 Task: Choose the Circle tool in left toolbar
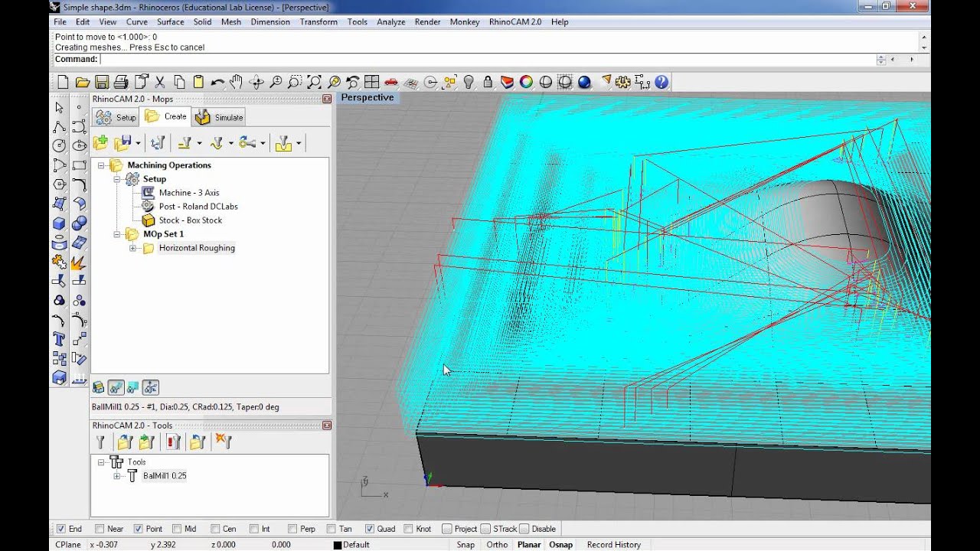[59, 145]
